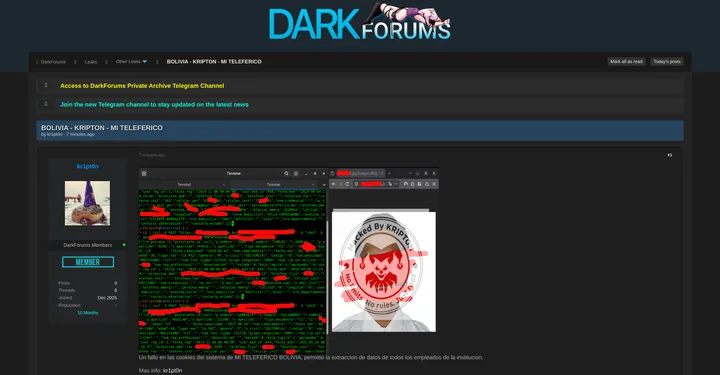Click the MEMBER rank badge
This screenshot has height=375, width=720.
click(88, 262)
